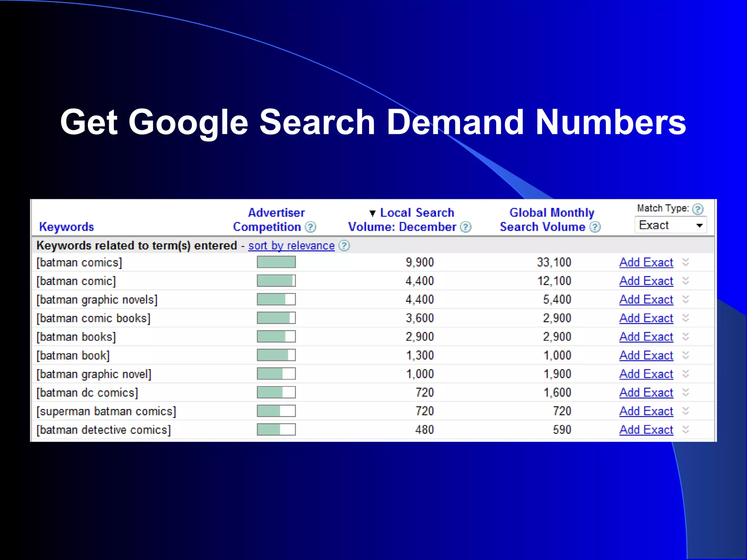Click sort arrow before Local Search Volume
The height and width of the screenshot is (560, 747).
coord(372,213)
